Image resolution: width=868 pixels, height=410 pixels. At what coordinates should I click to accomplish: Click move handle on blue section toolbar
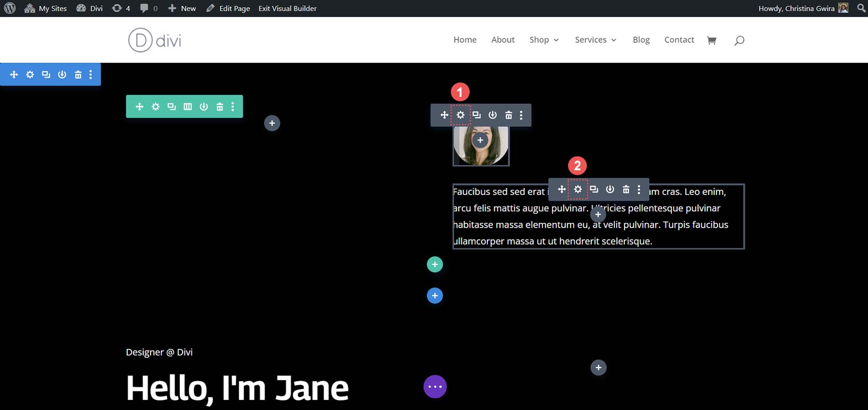(x=14, y=75)
